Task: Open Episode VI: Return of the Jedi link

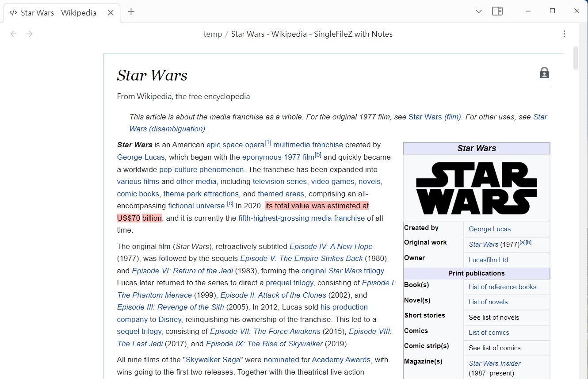Action: point(183,271)
